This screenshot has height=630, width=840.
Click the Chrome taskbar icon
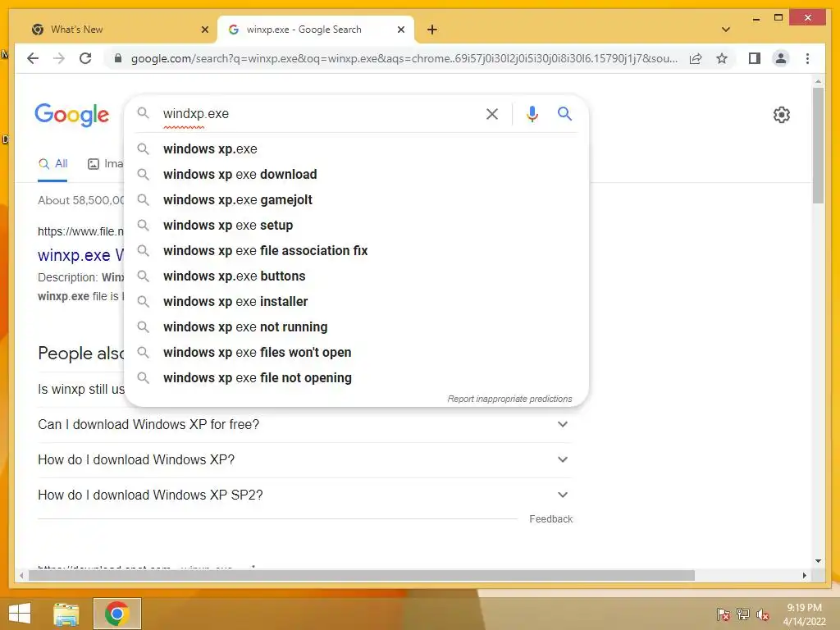(x=117, y=614)
